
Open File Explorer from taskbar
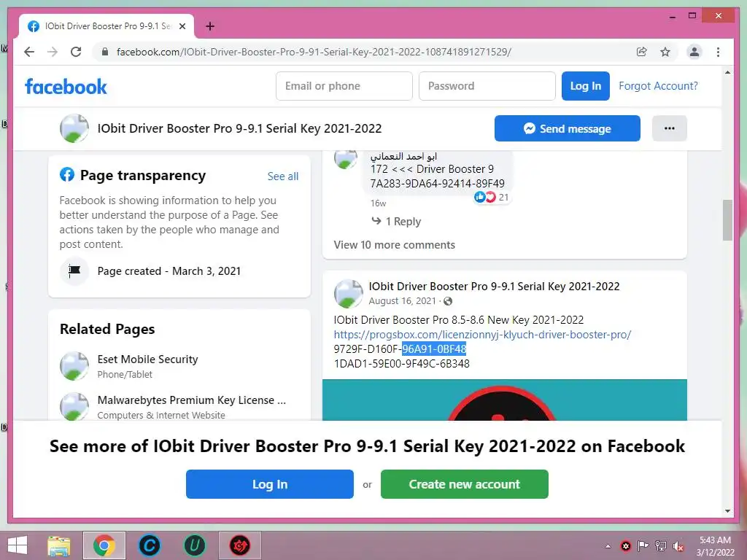pos(58,545)
